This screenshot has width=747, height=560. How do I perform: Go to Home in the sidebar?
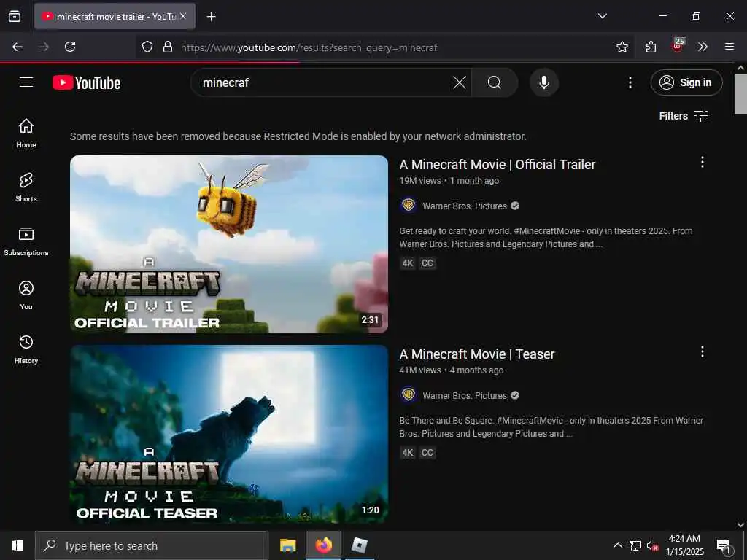tap(26, 133)
